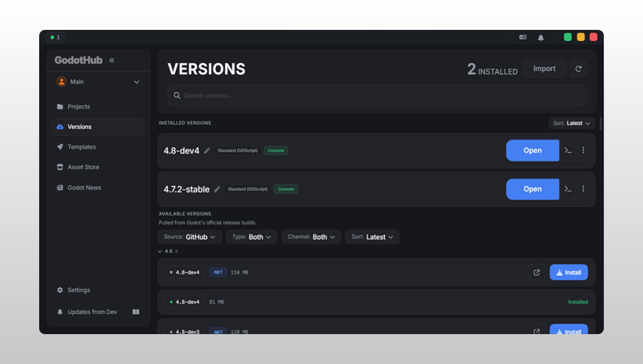
Task: Launch 4.7.2-stable with the console terminal icon
Action: [x=568, y=189]
